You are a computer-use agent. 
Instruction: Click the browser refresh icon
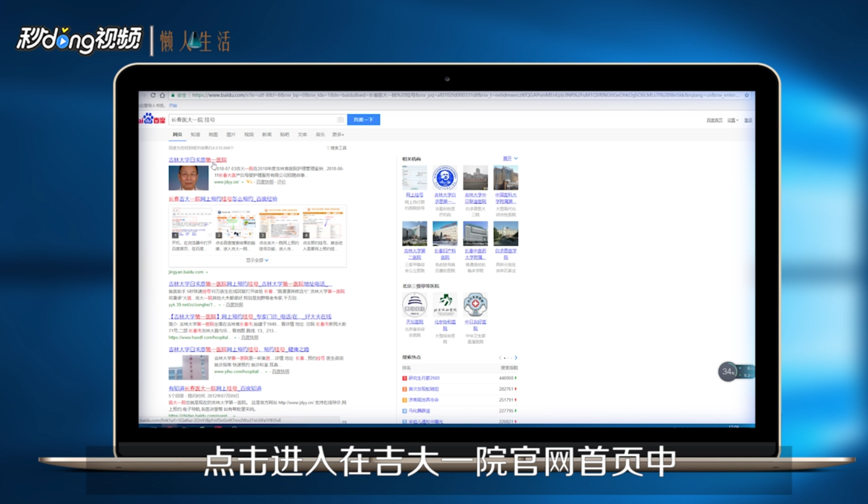pos(152,95)
